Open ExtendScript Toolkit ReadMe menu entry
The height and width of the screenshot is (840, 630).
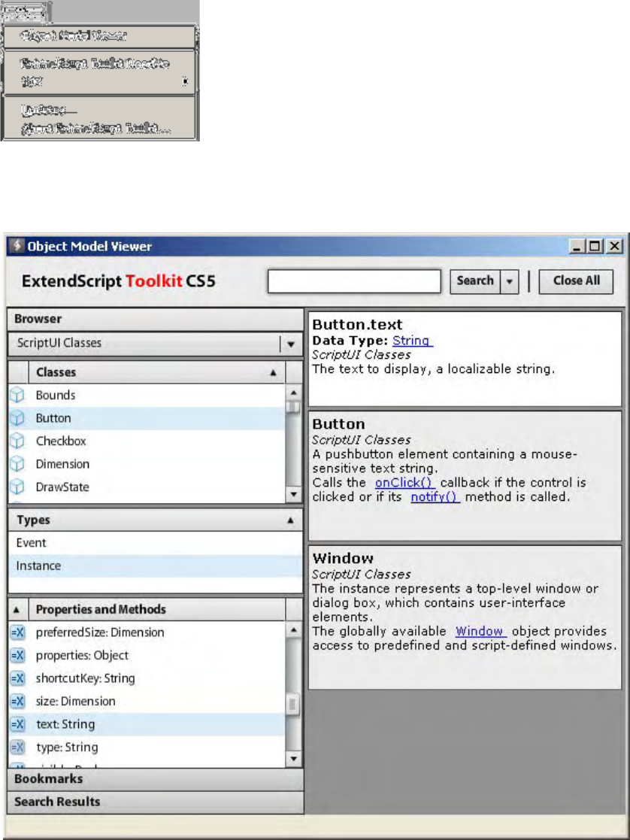pyautogui.click(x=100, y=64)
